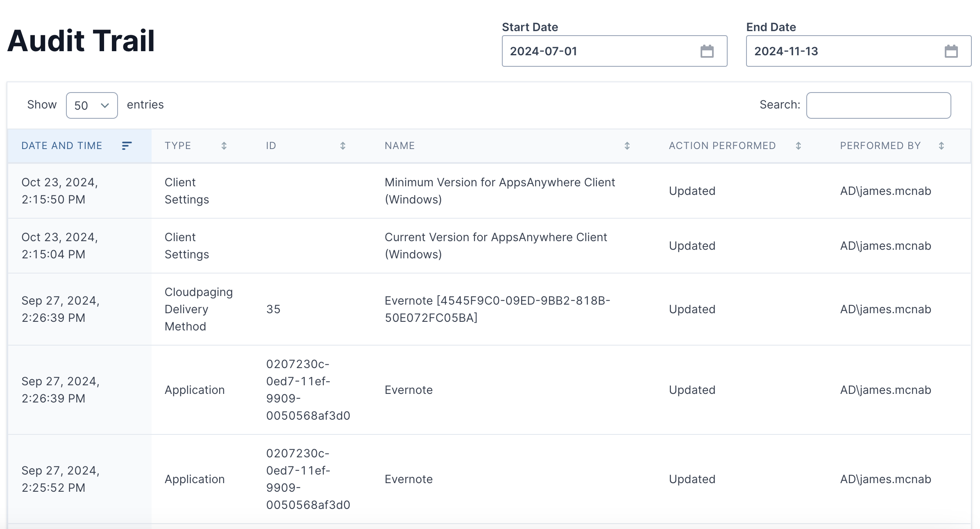Image resolution: width=980 pixels, height=529 pixels.
Task: Select the Evernote Cloudpaging Delivery Method row
Action: (x=497, y=309)
